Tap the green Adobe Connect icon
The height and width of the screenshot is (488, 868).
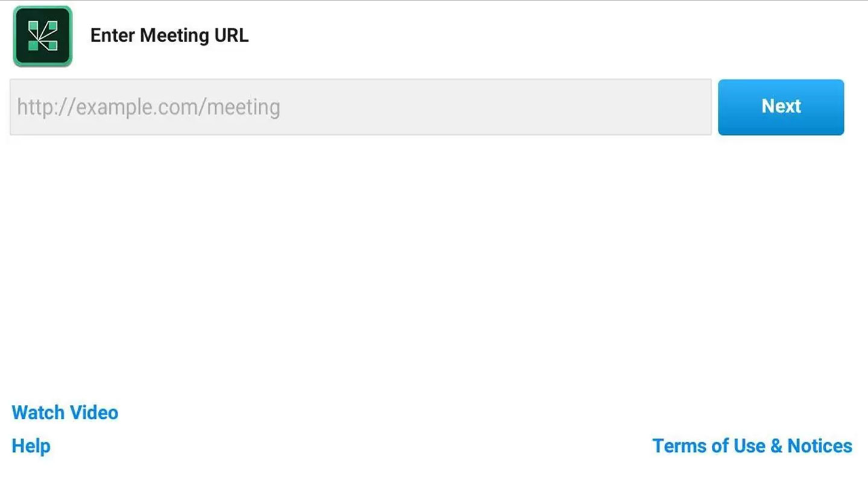tap(42, 36)
